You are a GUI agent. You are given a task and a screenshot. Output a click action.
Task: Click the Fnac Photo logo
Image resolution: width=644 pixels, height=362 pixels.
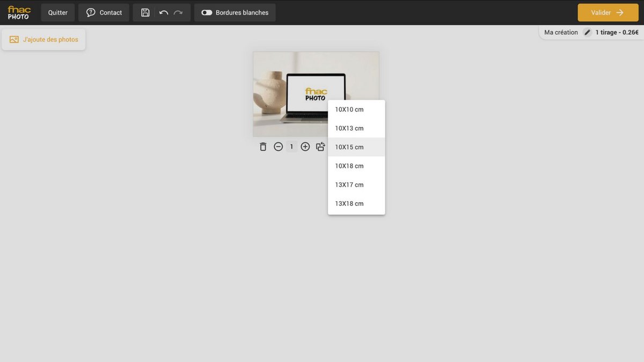coord(19,12)
